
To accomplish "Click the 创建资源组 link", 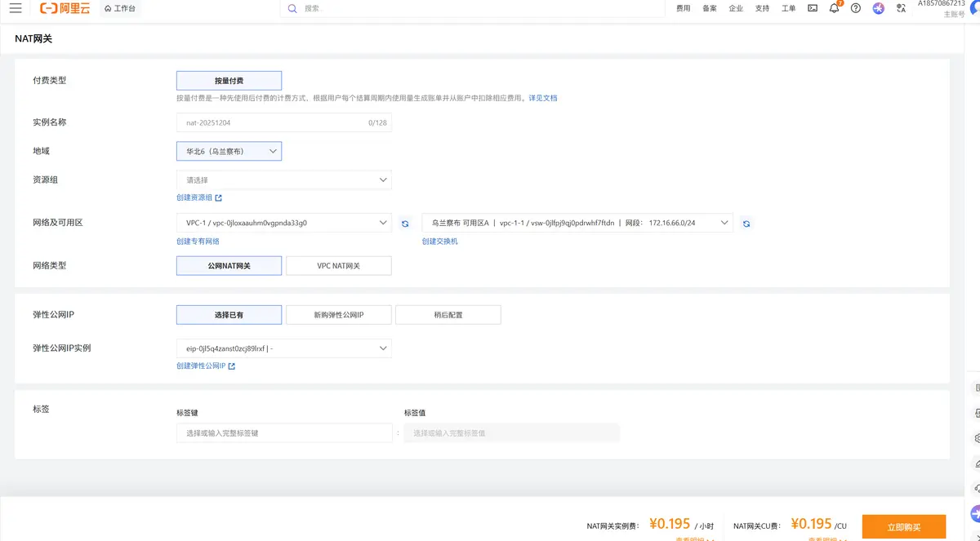I will point(198,197).
